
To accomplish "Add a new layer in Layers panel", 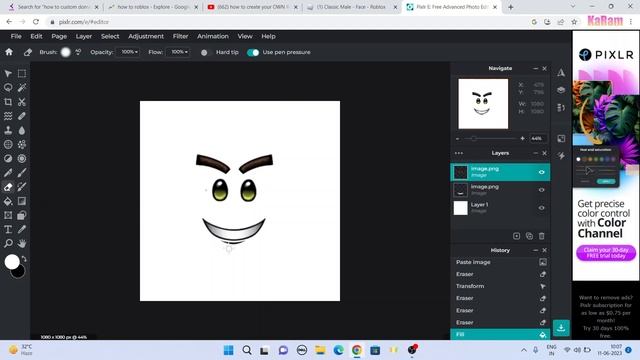I will point(516,236).
